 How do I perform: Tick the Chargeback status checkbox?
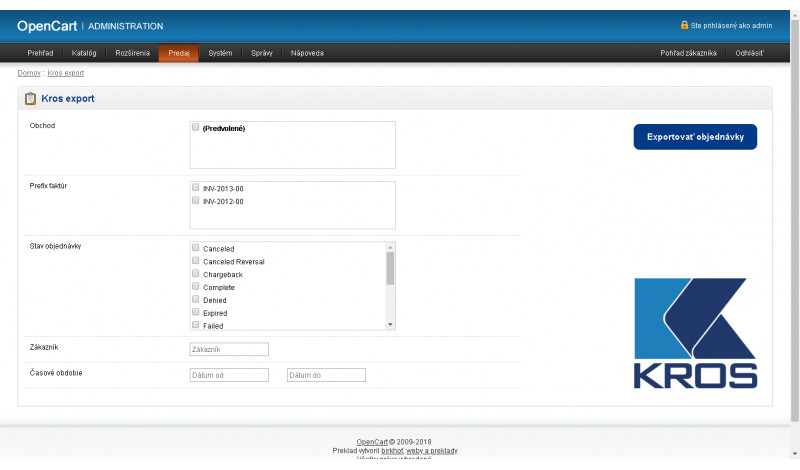coord(195,273)
